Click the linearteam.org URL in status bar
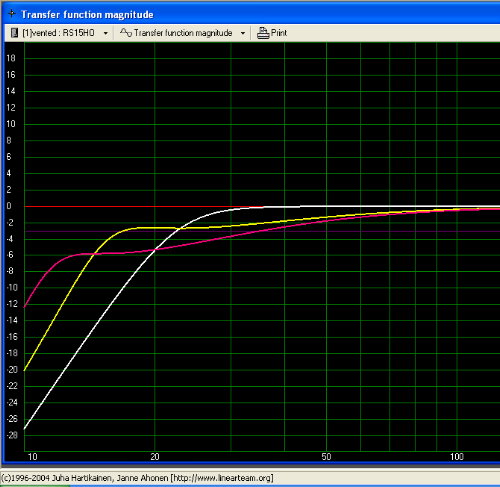Image resolution: width=500 pixels, height=487 pixels. [x=223, y=478]
